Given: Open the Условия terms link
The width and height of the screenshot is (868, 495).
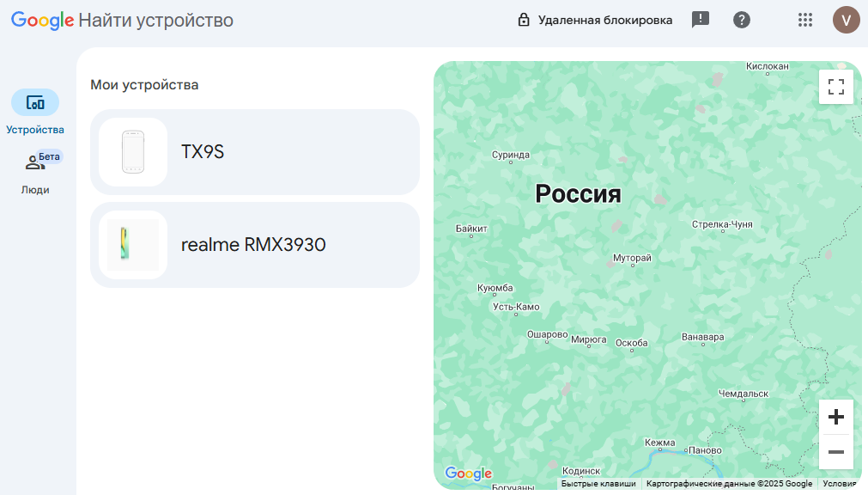Looking at the screenshot, I should coord(839,483).
